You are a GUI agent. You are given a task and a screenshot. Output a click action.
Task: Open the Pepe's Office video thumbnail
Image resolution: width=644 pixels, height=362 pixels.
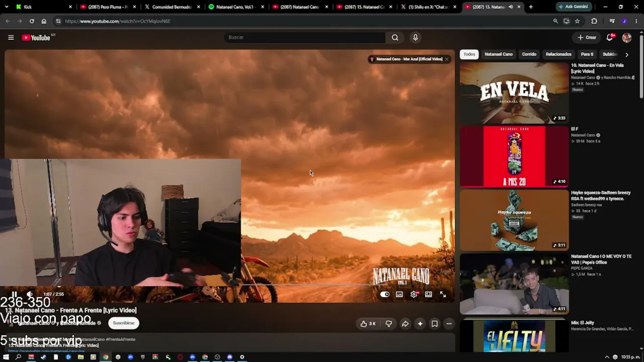point(514,284)
